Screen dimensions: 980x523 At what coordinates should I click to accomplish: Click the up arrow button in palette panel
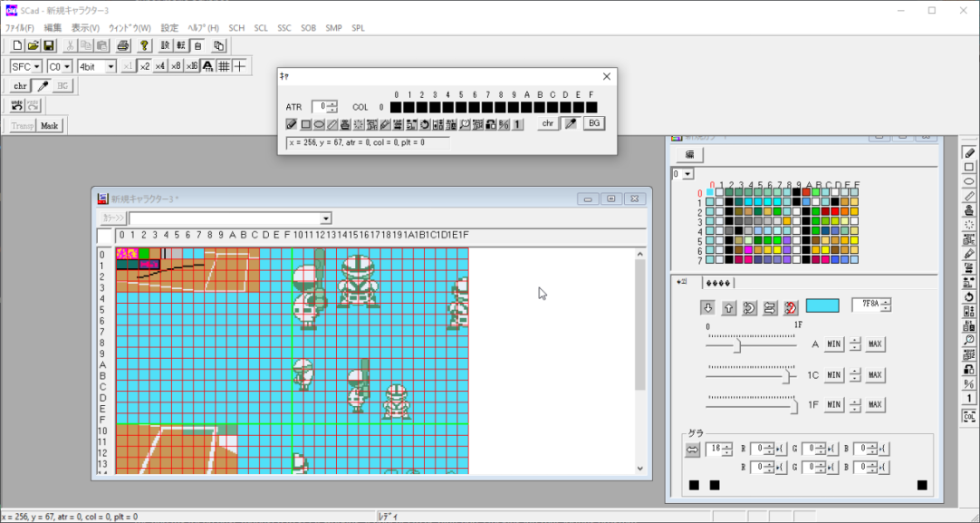[x=729, y=307]
